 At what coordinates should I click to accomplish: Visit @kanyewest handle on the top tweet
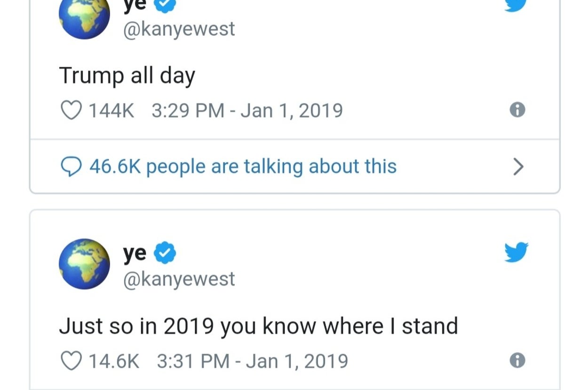click(179, 29)
